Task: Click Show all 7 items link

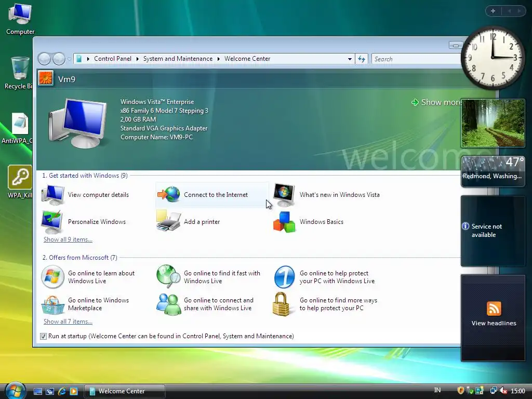Action: click(x=68, y=322)
